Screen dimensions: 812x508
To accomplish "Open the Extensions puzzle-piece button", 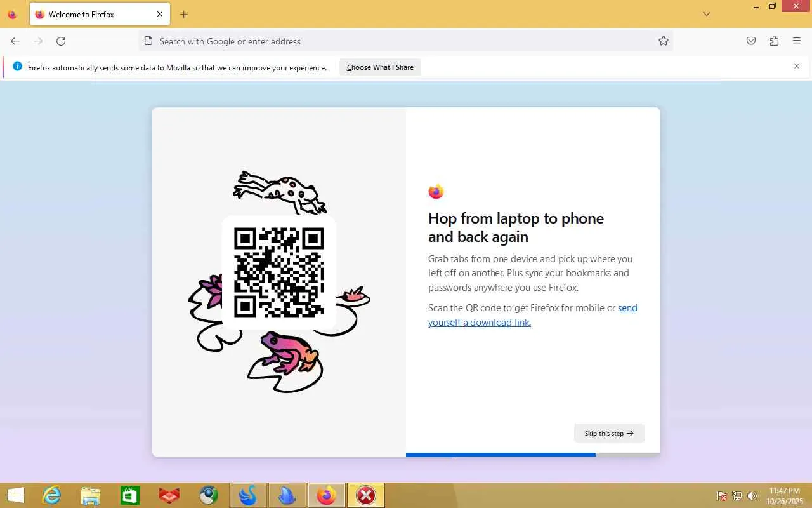I will pyautogui.click(x=774, y=41).
